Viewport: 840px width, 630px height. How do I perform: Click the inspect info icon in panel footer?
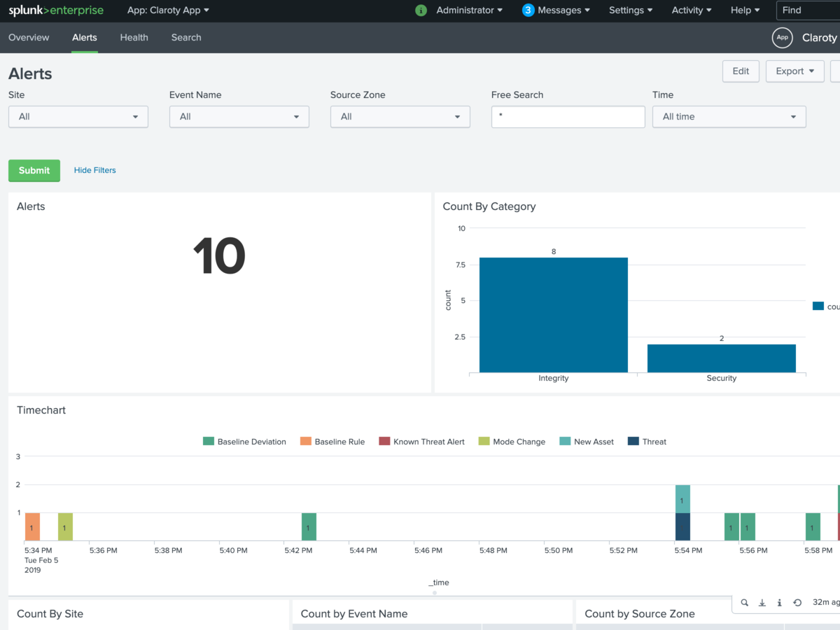(780, 603)
